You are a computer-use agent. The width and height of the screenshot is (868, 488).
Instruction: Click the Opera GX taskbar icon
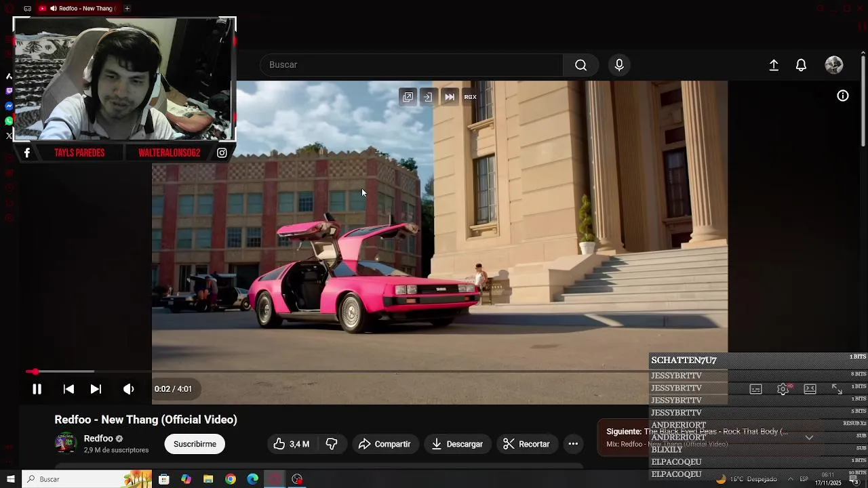pos(275,479)
